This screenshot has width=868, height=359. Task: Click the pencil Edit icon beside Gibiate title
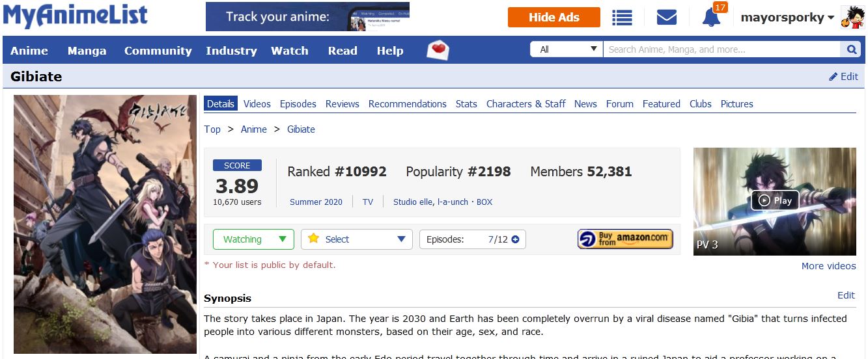coord(843,77)
